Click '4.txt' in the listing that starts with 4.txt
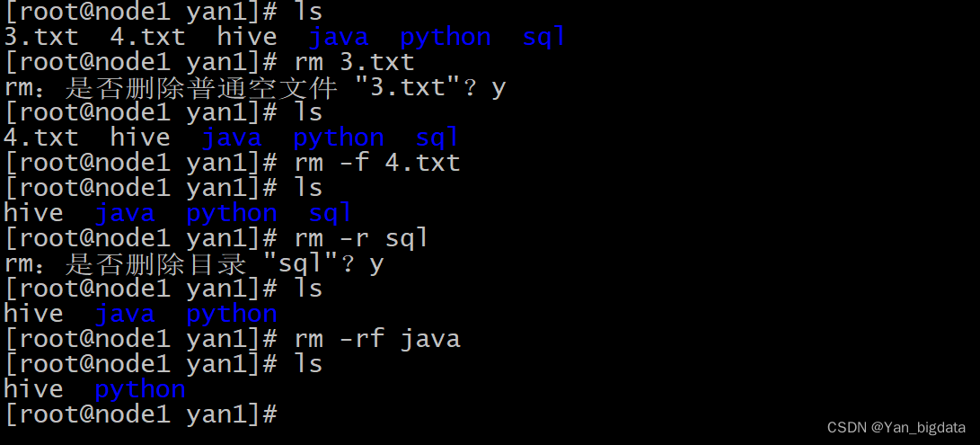Viewport: 980px width, 445px height. (x=41, y=137)
